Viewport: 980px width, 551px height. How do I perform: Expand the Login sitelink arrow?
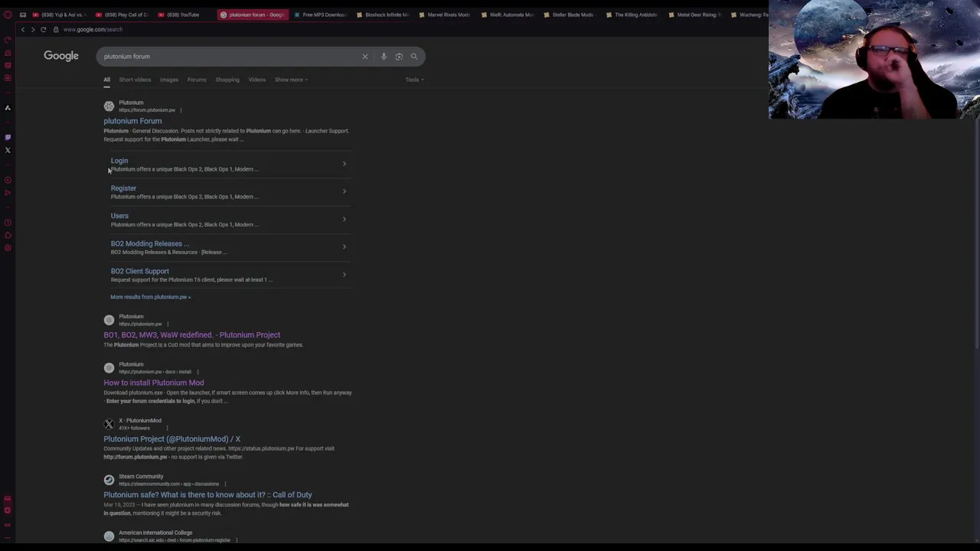point(344,164)
